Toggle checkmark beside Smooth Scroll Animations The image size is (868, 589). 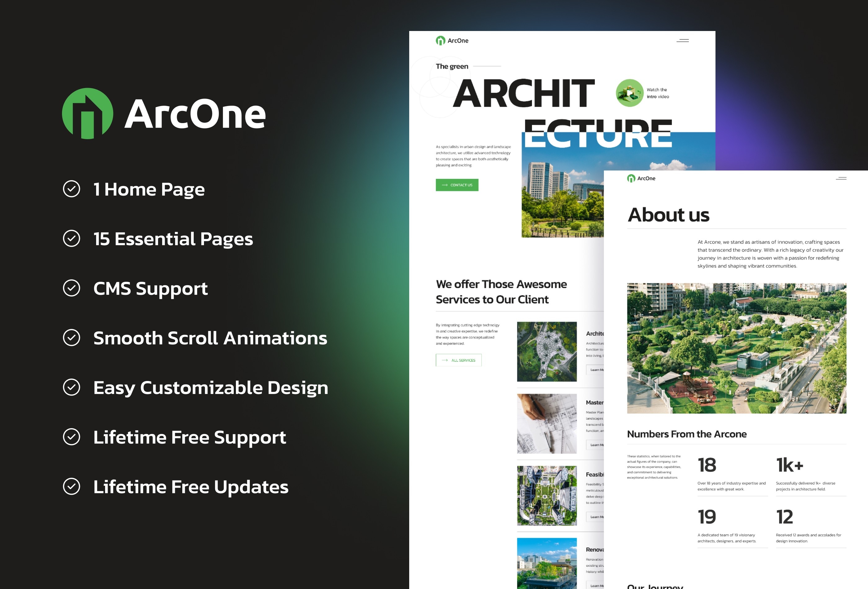72,338
